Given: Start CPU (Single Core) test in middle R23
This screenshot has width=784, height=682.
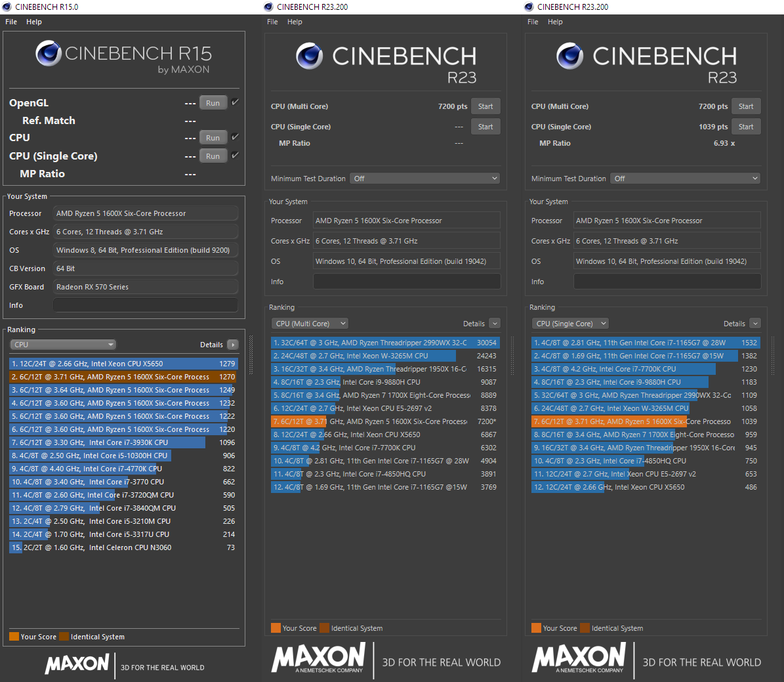Looking at the screenshot, I should point(485,127).
